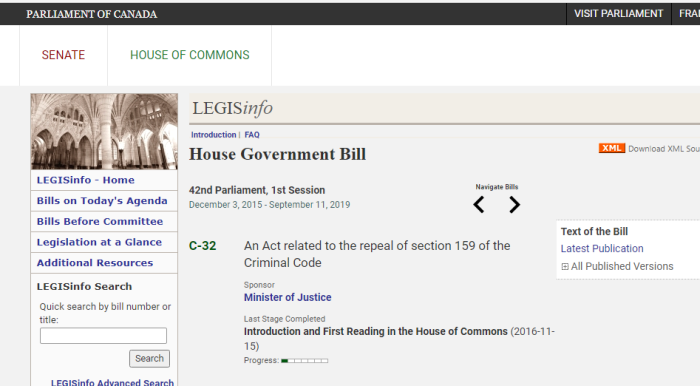Click the orange XML icon
700x386 pixels.
(x=611, y=148)
